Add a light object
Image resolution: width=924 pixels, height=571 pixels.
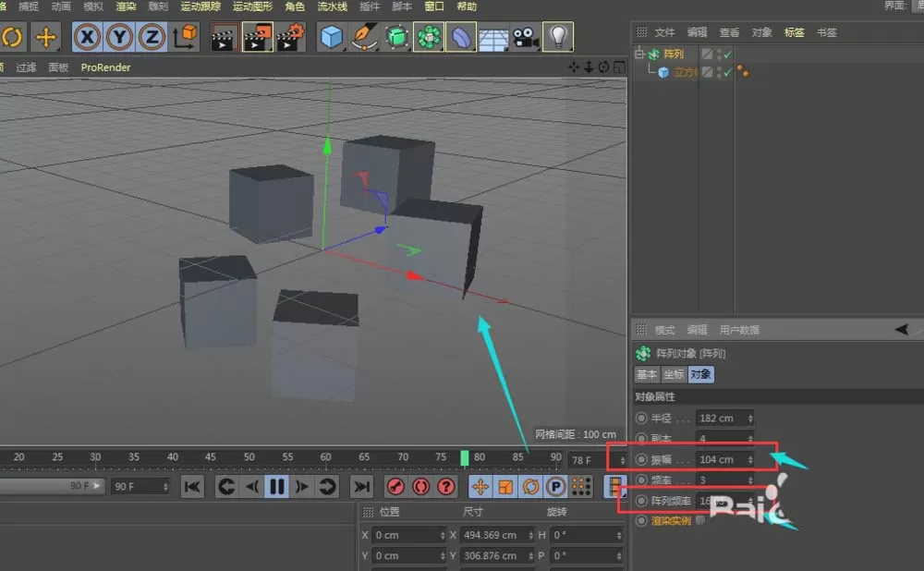(557, 37)
